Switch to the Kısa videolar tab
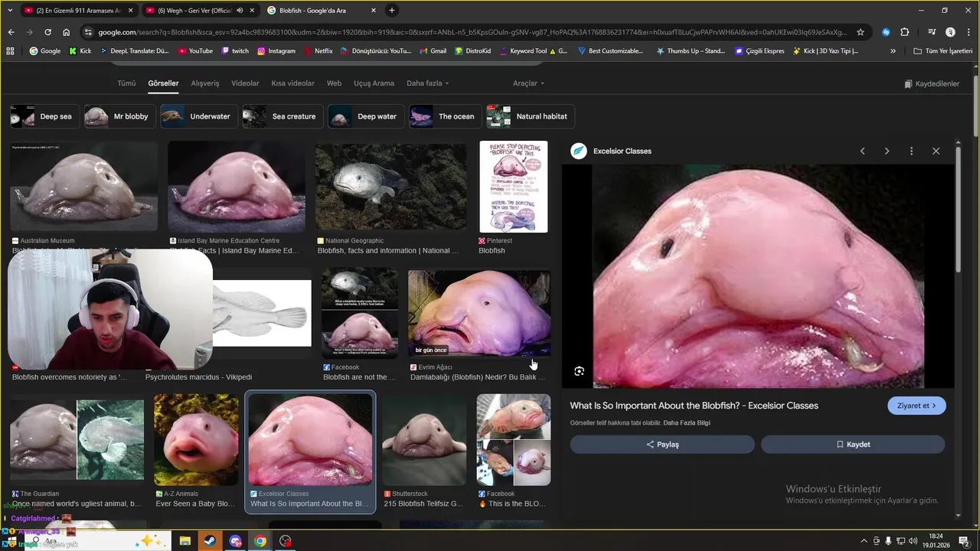This screenshot has width=980, height=551. coord(292,83)
